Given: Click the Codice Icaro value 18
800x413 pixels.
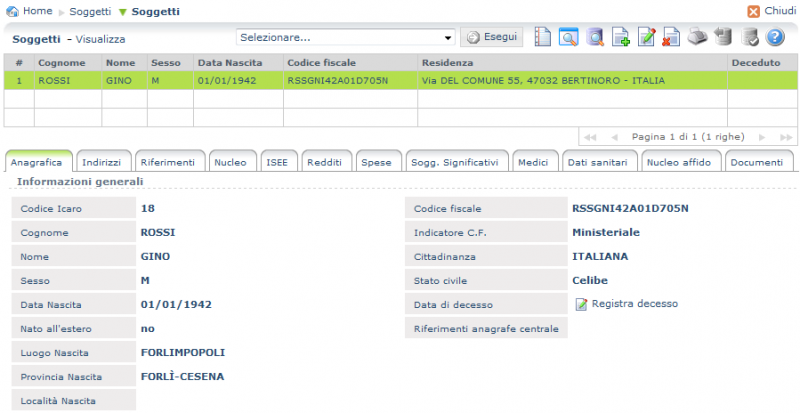Looking at the screenshot, I should click(x=147, y=208).
